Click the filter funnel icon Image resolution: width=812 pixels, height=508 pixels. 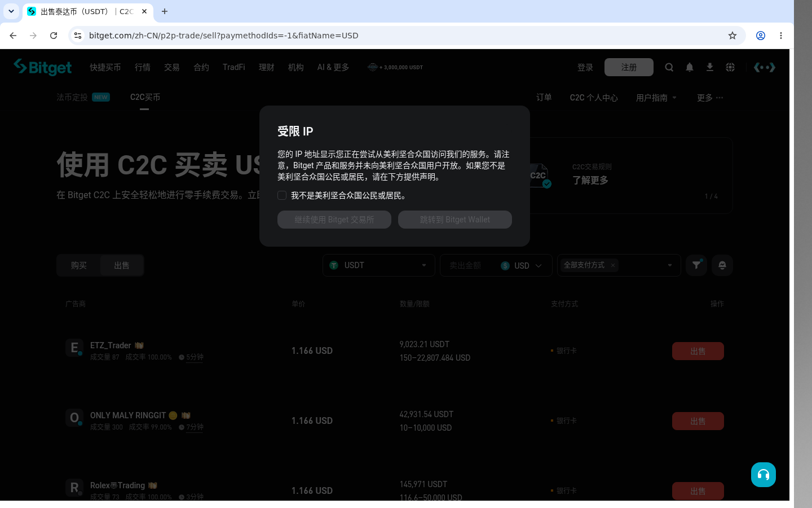pos(696,265)
